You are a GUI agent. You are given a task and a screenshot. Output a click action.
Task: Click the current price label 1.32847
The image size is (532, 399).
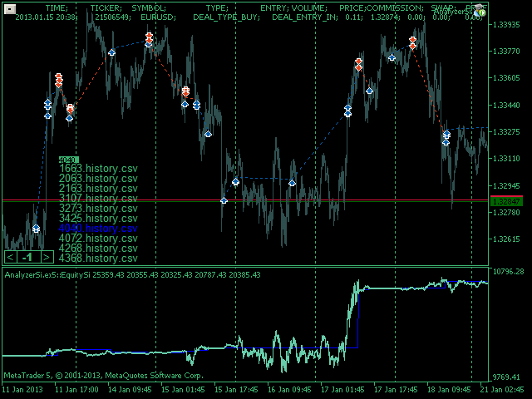tap(506, 201)
